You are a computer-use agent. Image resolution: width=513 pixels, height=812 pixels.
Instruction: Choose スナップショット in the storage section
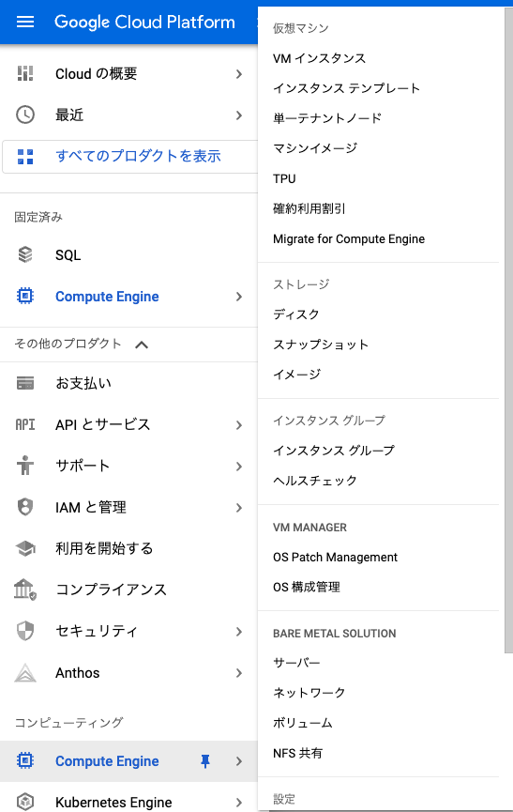tap(321, 345)
